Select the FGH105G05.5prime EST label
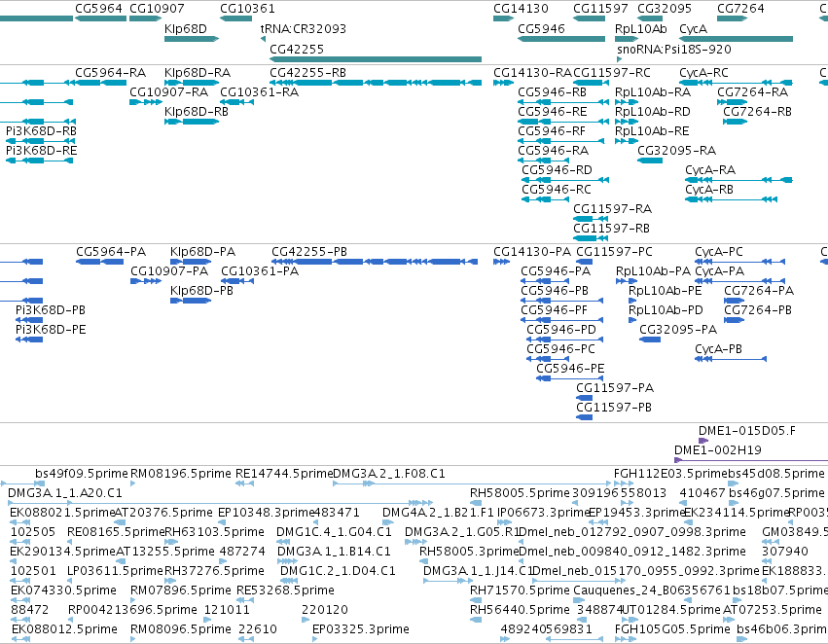Image resolution: width=828 pixels, height=644 pixels. click(672, 629)
